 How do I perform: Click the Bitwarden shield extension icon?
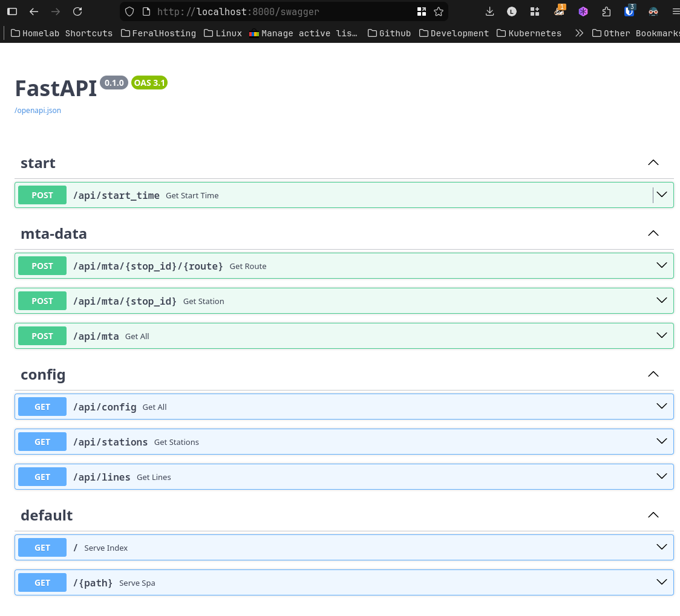pos(629,11)
